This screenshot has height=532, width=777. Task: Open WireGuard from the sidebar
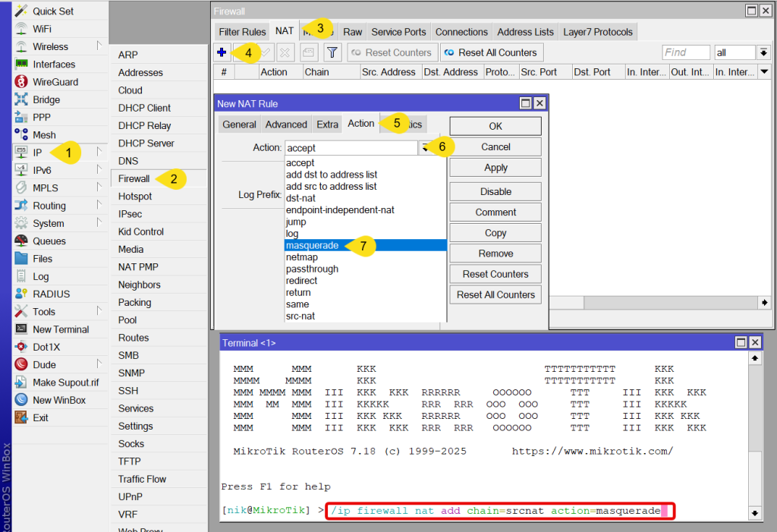pyautogui.click(x=55, y=82)
